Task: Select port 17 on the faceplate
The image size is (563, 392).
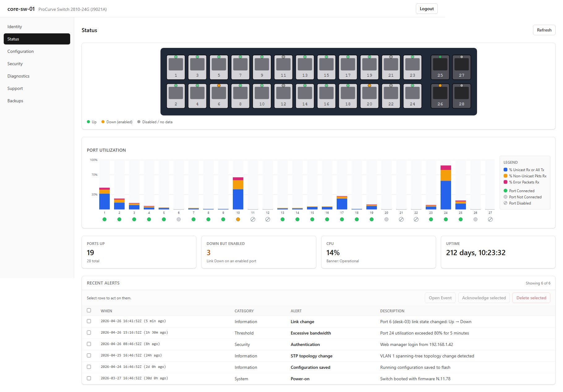Action: coord(348,67)
